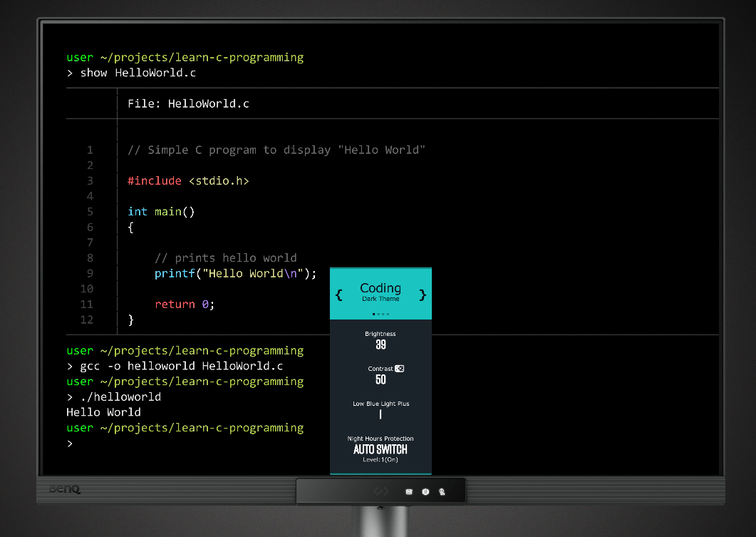This screenshot has height=537, width=756.
Task: Click the BenQ logo on the bezel
Action: (65, 490)
